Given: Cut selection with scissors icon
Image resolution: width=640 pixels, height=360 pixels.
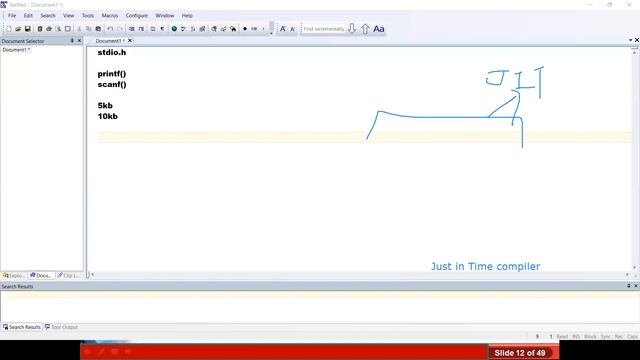Looking at the screenshot, I should pyautogui.click(x=79, y=29).
